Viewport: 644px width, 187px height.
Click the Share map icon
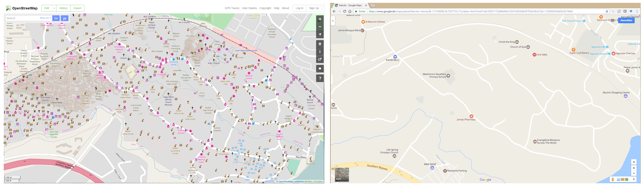pyautogui.click(x=320, y=59)
